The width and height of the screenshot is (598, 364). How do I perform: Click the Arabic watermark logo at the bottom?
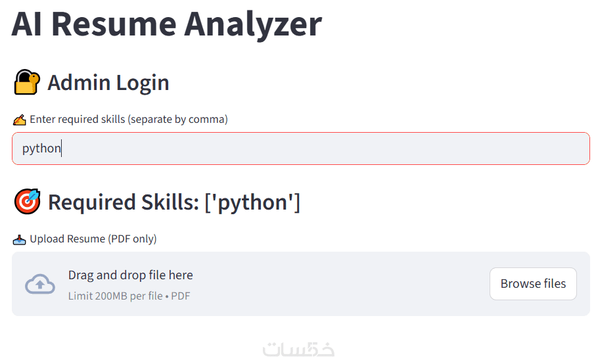[x=298, y=350]
